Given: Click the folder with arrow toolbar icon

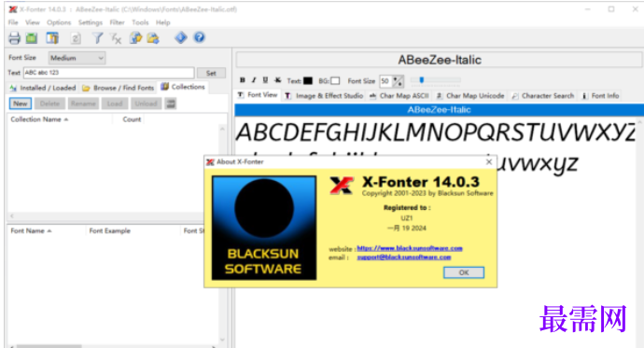Looking at the screenshot, I should [153, 38].
